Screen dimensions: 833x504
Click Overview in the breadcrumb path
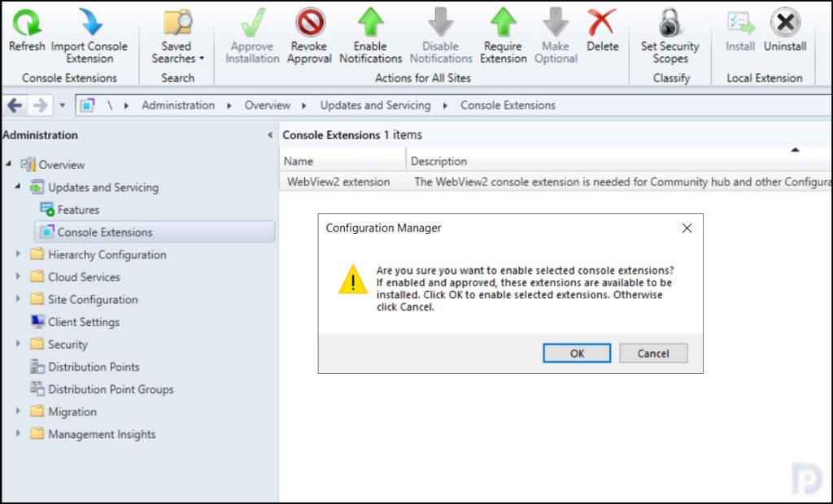(267, 105)
